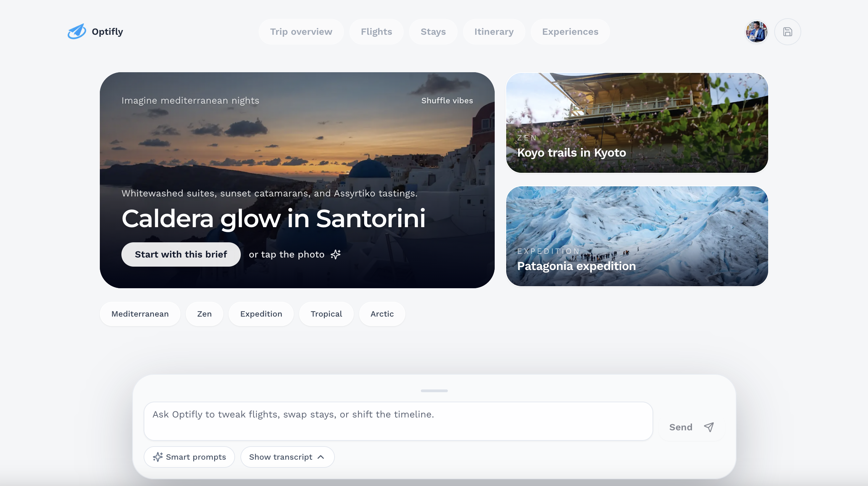Toggle the Mediterranean vibe chip

pyautogui.click(x=140, y=314)
